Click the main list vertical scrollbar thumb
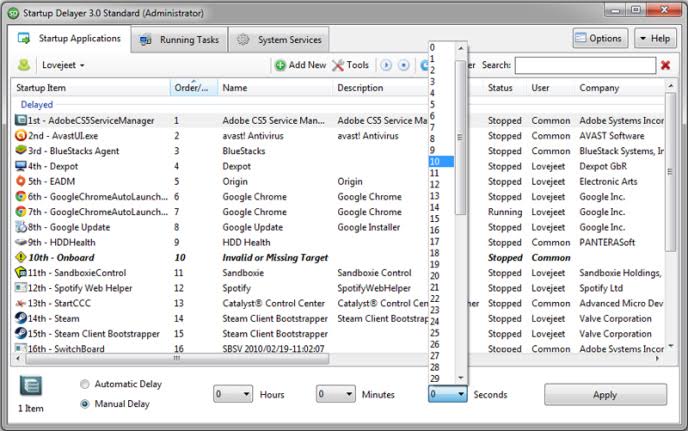Image resolution: width=688 pixels, height=431 pixels. coord(670,172)
